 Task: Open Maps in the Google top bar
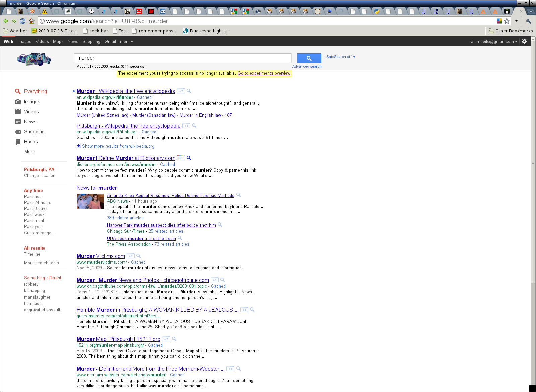pyautogui.click(x=58, y=42)
